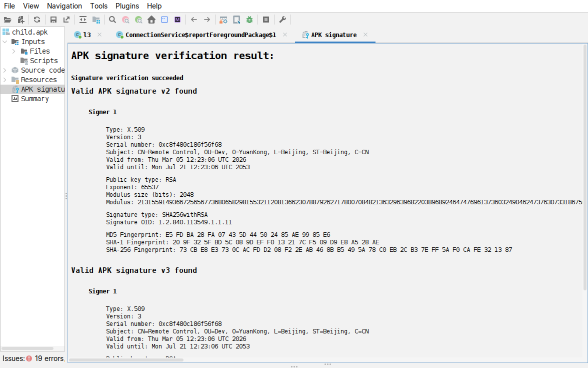
Task: Go to main Activity home icon
Action: (x=151, y=20)
